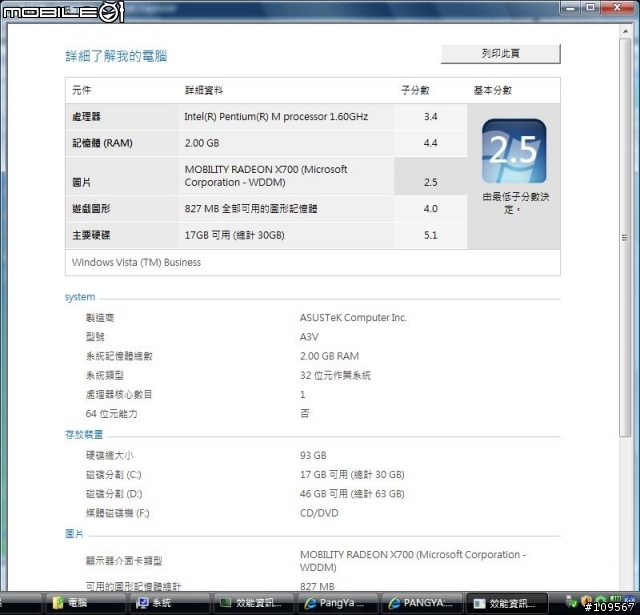This screenshot has height=615, width=640.
Task: Click the 由最低子分數決定 caption
Action: tap(515, 203)
